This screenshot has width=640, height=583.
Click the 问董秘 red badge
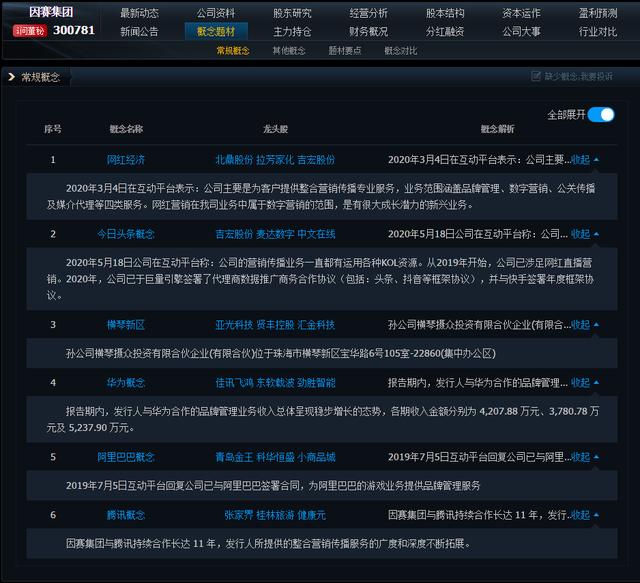30,31
